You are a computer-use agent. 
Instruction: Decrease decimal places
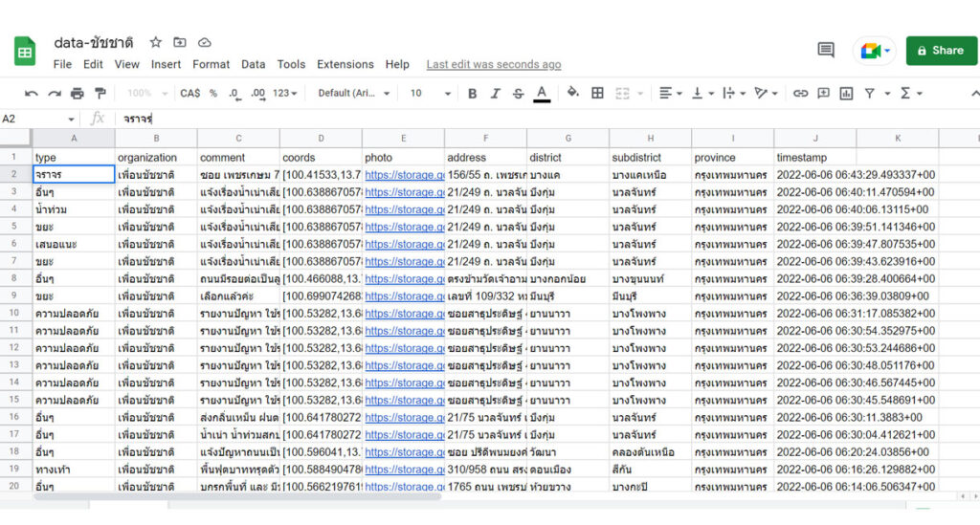coord(234,94)
